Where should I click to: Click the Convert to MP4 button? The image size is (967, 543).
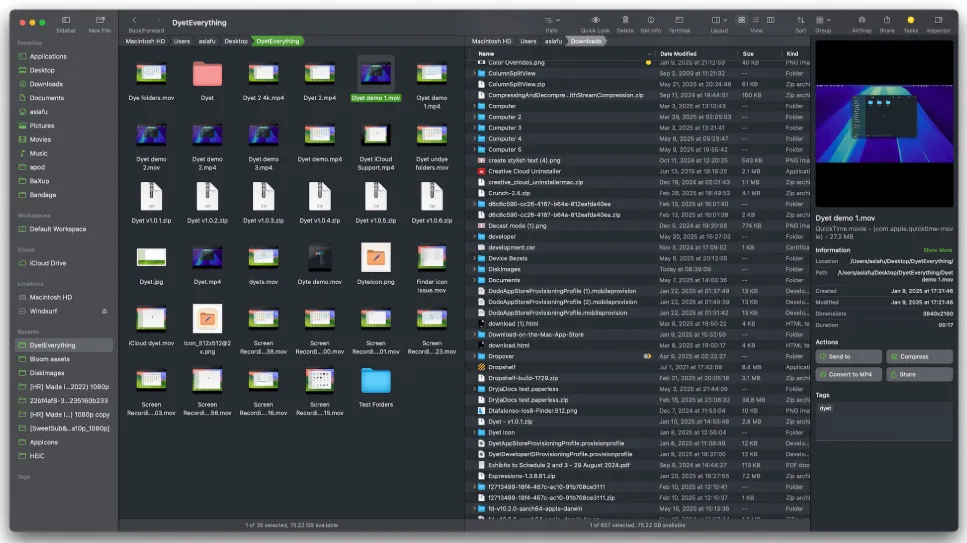click(x=849, y=375)
